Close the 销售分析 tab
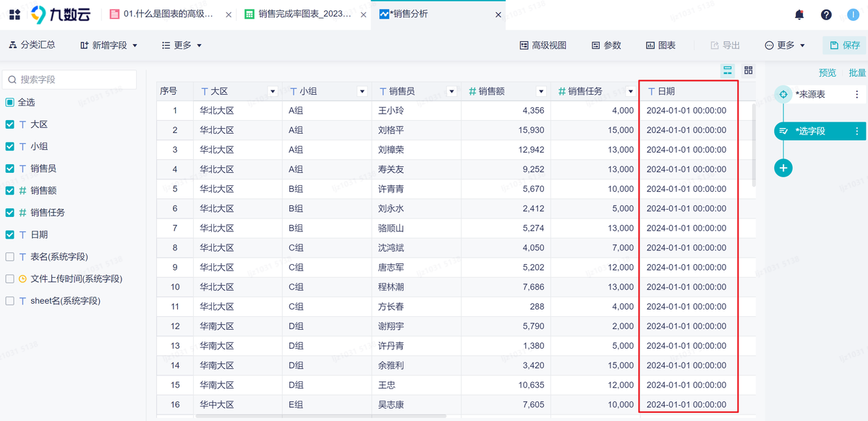 click(498, 14)
